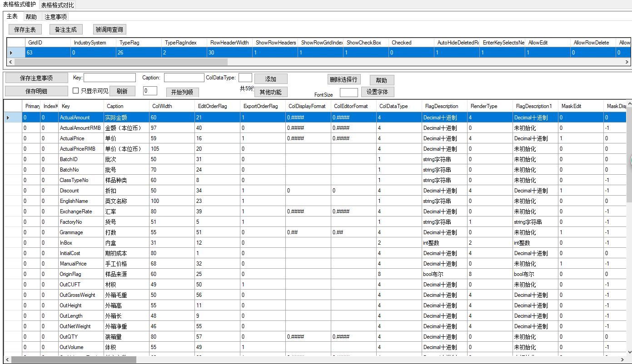The width and height of the screenshot is (632, 364).
Task: Focus the Key text input field
Action: click(x=109, y=78)
